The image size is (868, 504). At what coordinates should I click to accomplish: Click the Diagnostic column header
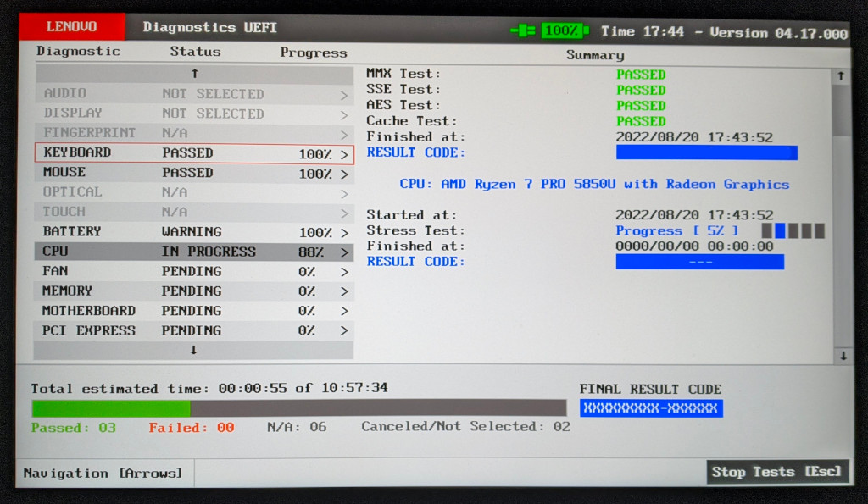click(78, 52)
